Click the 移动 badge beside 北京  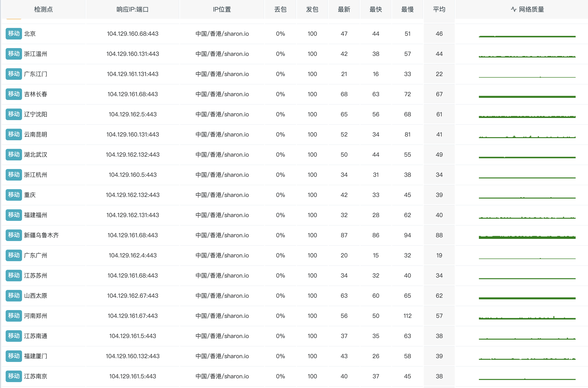(x=14, y=34)
